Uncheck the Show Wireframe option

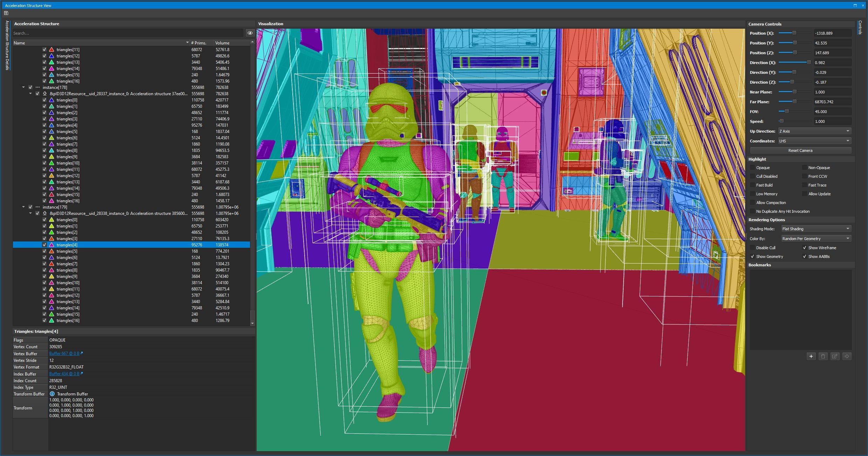[x=805, y=248]
